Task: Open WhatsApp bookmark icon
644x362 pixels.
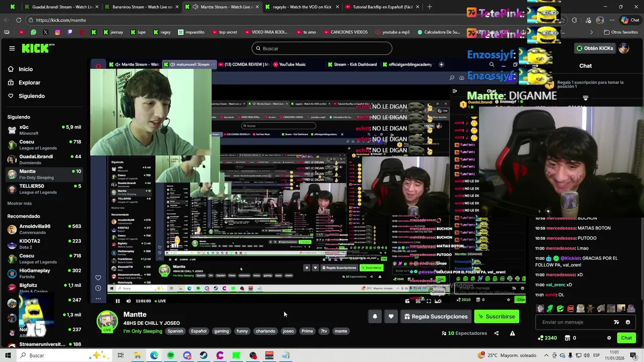Action: coord(33,32)
